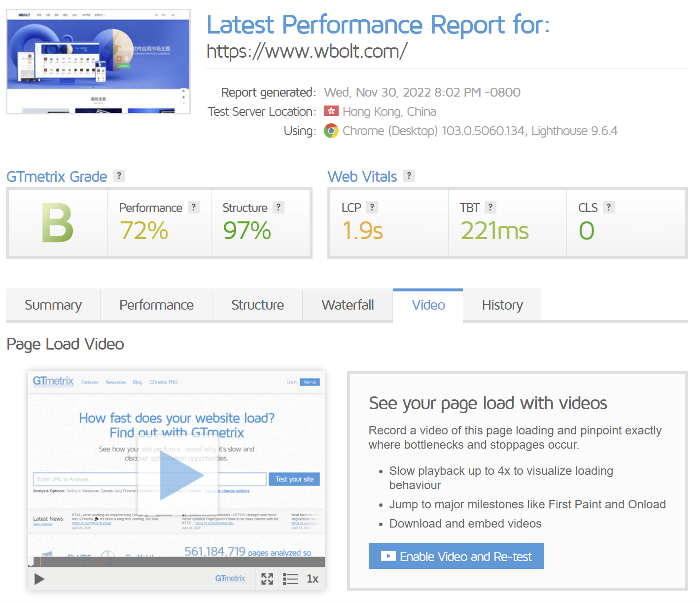Play the page load video with center button

[177, 476]
